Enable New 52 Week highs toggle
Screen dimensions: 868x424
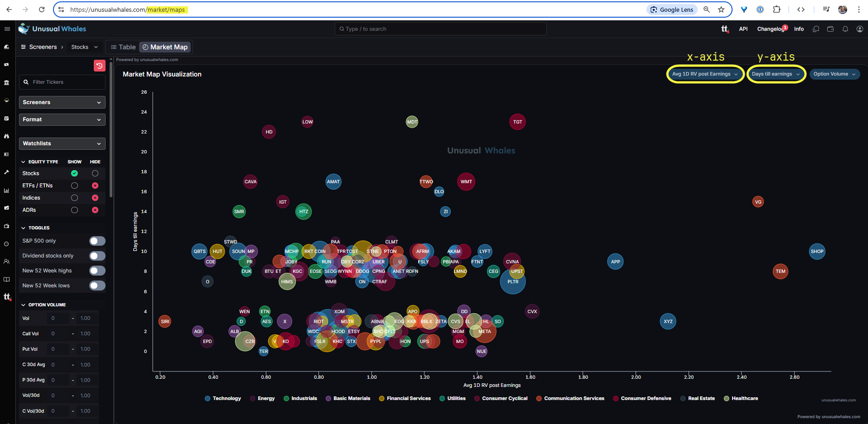[x=97, y=271]
